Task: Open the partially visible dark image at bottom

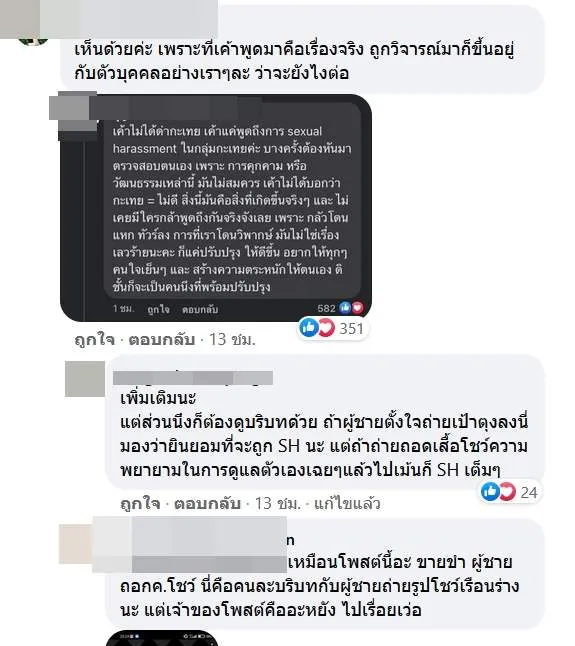Action: coord(161,638)
